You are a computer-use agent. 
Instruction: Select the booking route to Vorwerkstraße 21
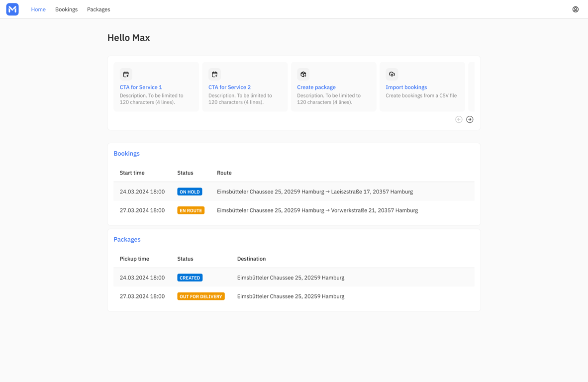coord(317,210)
